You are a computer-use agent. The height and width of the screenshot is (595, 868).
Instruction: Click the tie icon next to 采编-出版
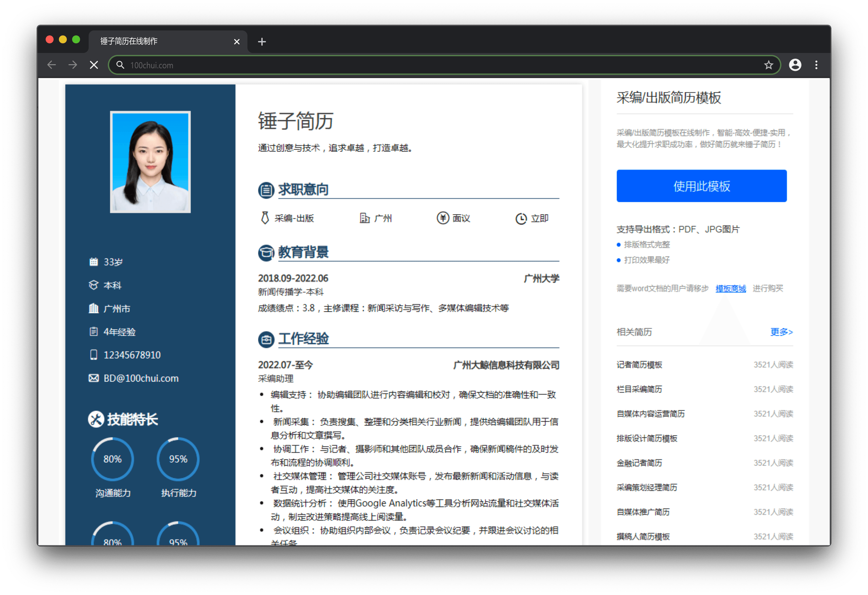click(x=265, y=218)
